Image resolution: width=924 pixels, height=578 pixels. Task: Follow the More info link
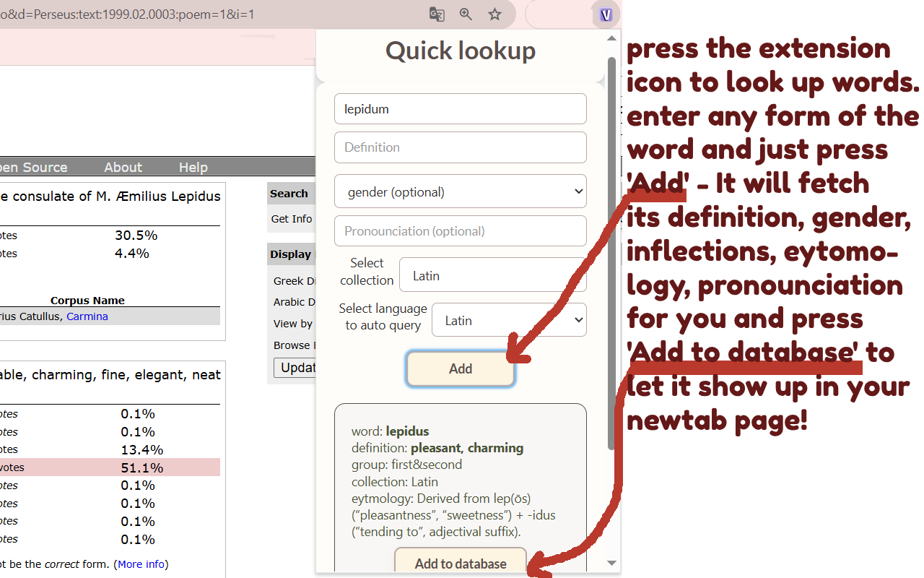141,564
